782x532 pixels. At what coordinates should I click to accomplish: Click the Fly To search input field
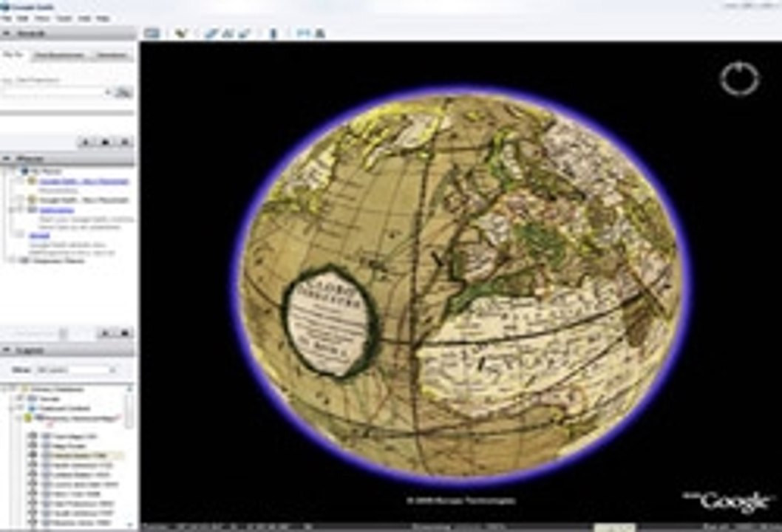[x=52, y=92]
